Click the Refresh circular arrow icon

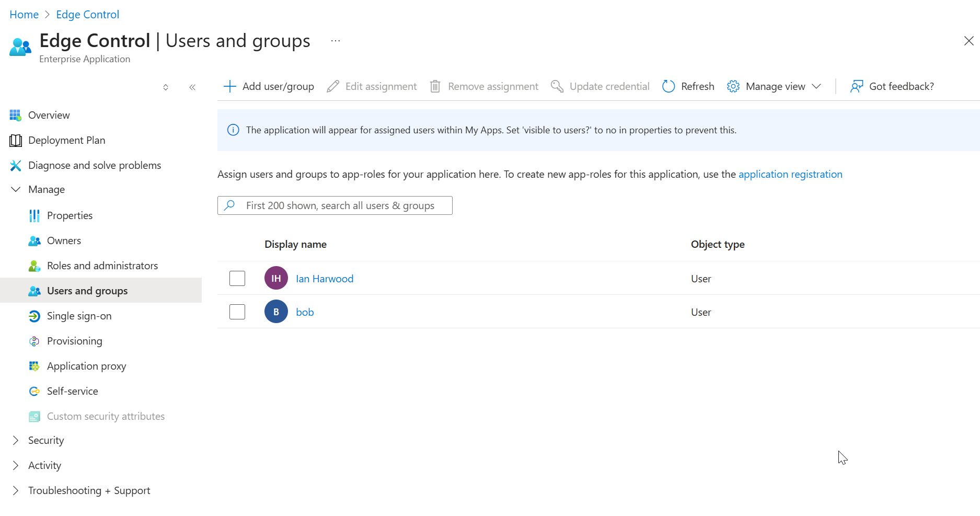pyautogui.click(x=668, y=86)
